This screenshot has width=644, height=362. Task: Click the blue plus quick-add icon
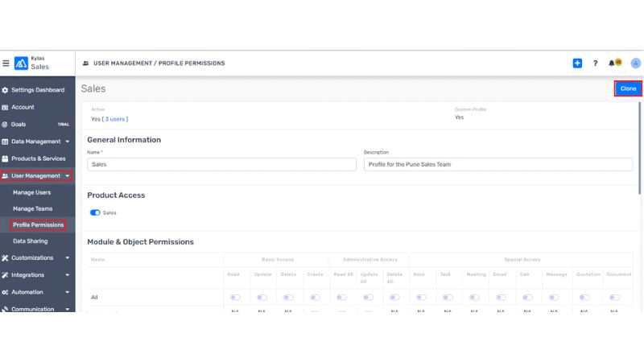coord(577,64)
